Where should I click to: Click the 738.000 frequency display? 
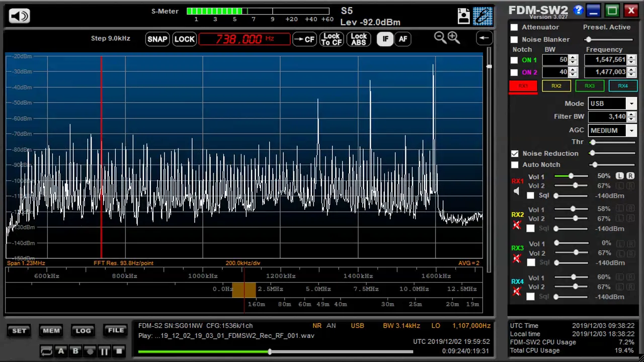click(245, 39)
